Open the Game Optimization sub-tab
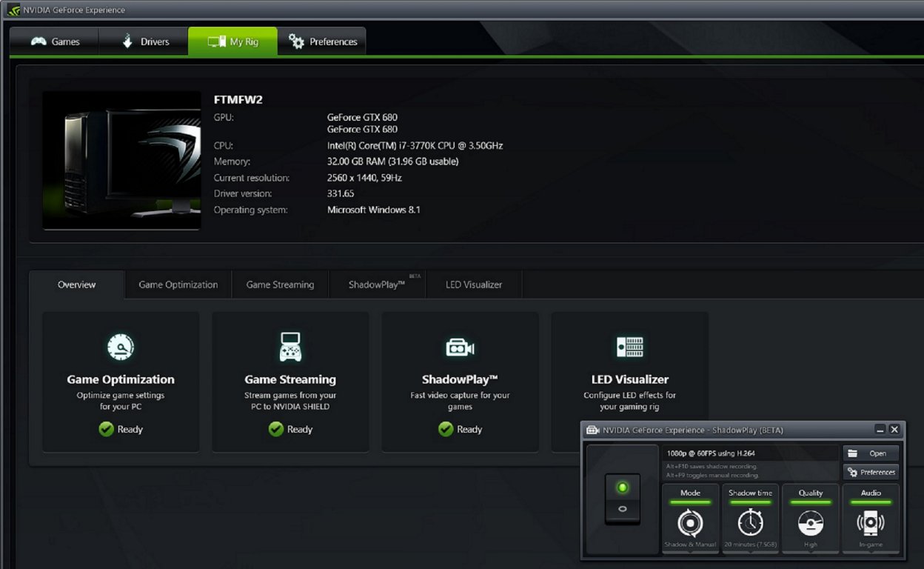The height and width of the screenshot is (569, 924). (178, 284)
